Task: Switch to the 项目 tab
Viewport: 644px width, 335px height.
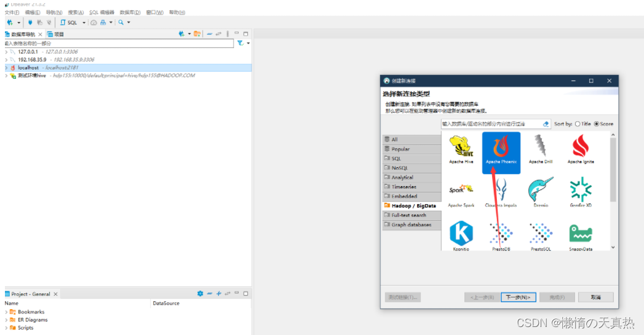Action: click(x=55, y=34)
